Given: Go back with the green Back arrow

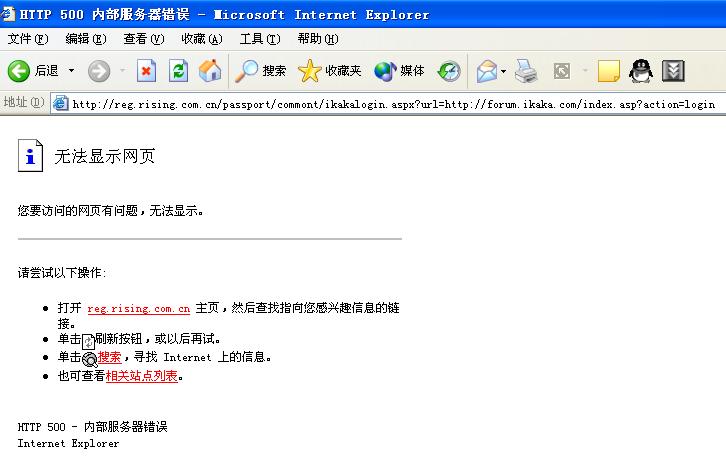Looking at the screenshot, I should [19, 71].
